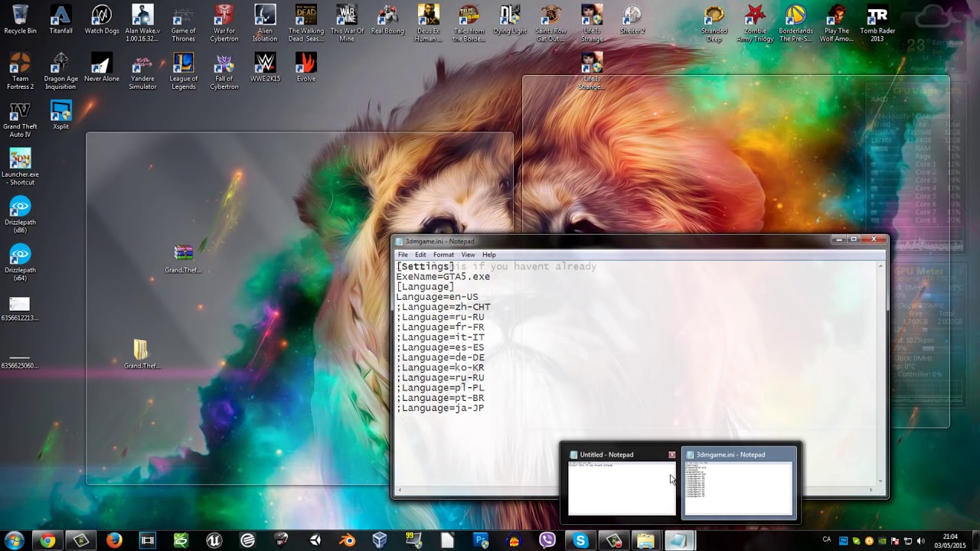Viewport: 980px width, 551px height.
Task: Select the Never Alone shortcut
Action: click(x=101, y=67)
